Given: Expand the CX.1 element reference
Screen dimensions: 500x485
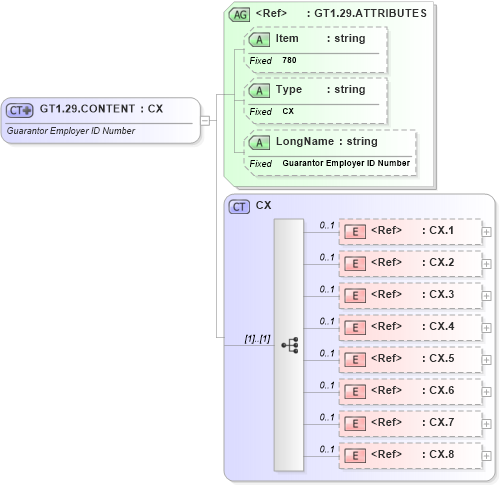Looking at the screenshot, I should click(x=486, y=232).
